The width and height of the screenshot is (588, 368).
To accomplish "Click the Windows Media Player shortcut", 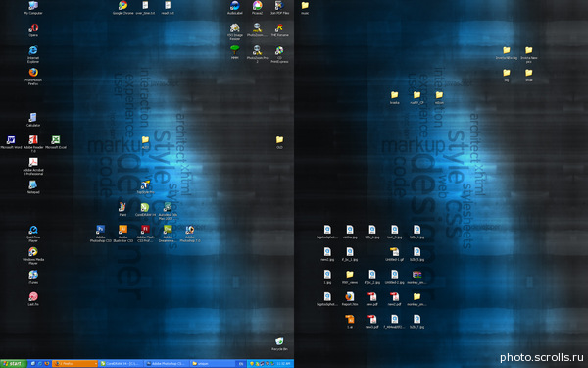I will [33, 256].
